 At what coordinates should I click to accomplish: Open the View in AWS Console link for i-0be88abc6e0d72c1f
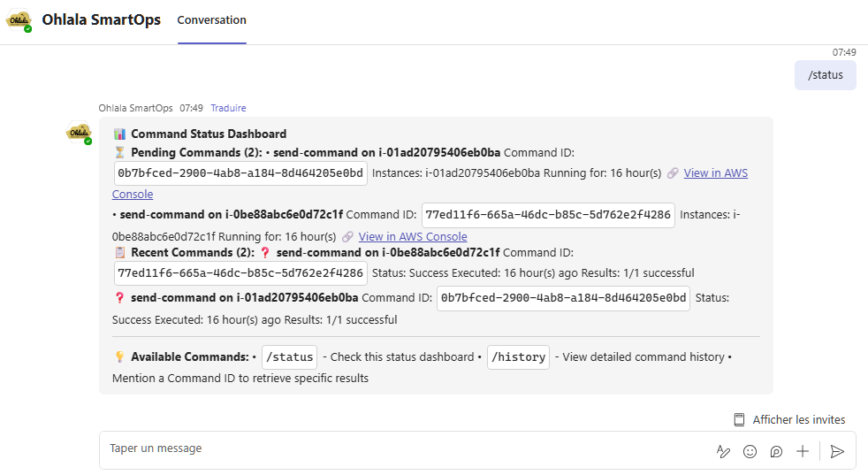click(413, 237)
